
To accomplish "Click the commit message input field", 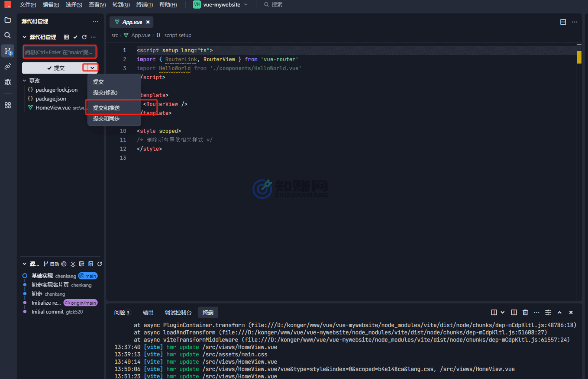I will coord(59,52).
